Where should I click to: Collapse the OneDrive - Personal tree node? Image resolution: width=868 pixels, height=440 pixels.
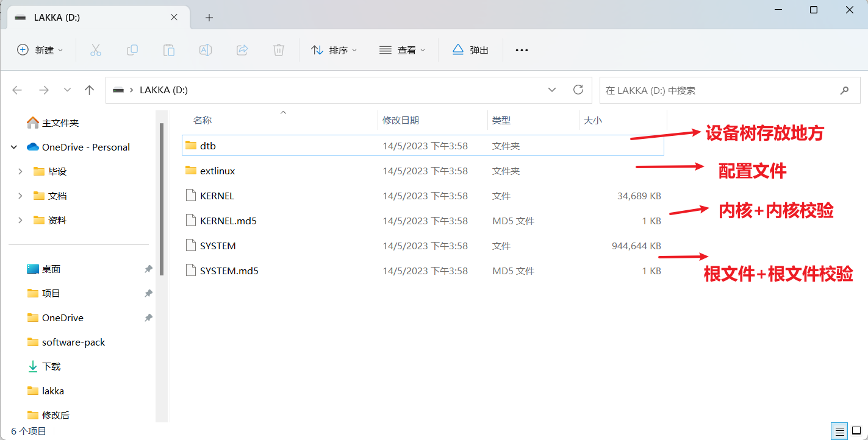[x=14, y=147]
